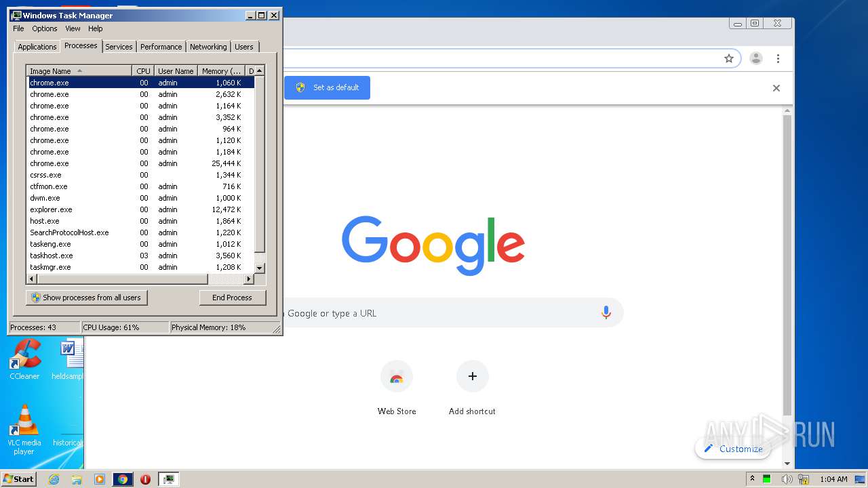Open the File menu in Task Manager
868x488 pixels.
(18, 28)
